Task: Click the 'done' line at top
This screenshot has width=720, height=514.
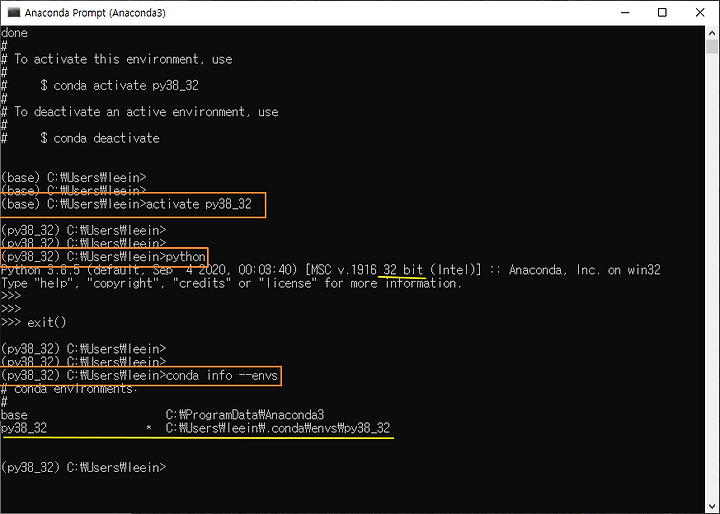Action: coord(14,33)
